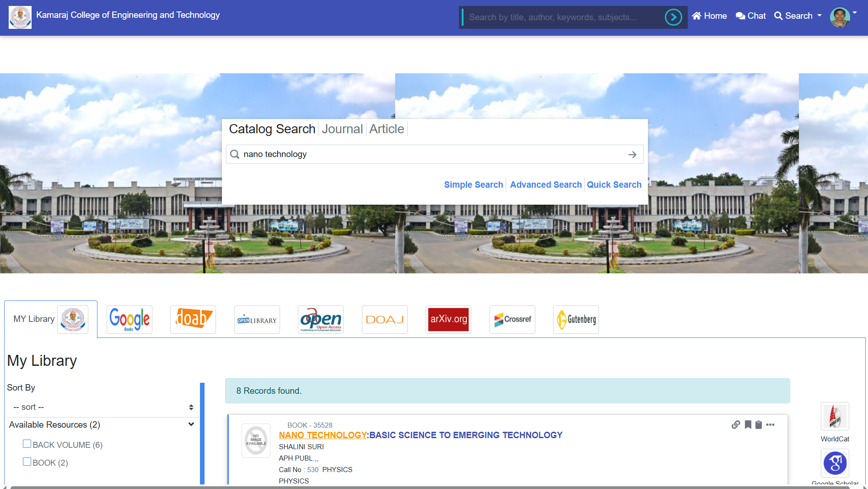This screenshot has height=489, width=868.
Task: Switch to the Journal tab
Action: 342,129
